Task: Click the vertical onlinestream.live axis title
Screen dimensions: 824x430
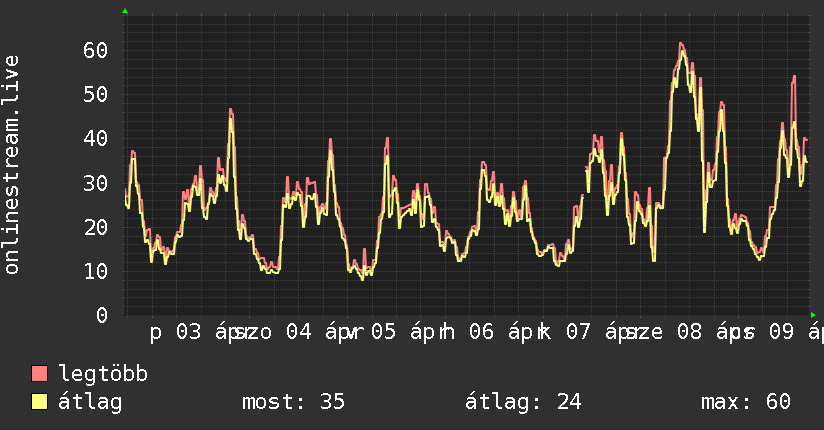Action: click(x=12, y=165)
